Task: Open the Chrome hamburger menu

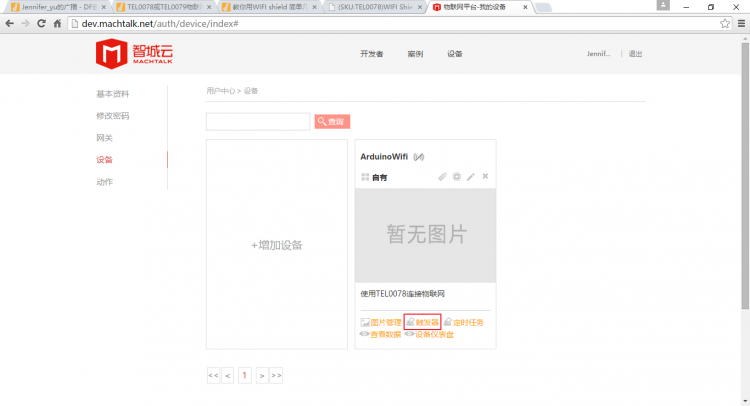Action: pyautogui.click(x=740, y=23)
